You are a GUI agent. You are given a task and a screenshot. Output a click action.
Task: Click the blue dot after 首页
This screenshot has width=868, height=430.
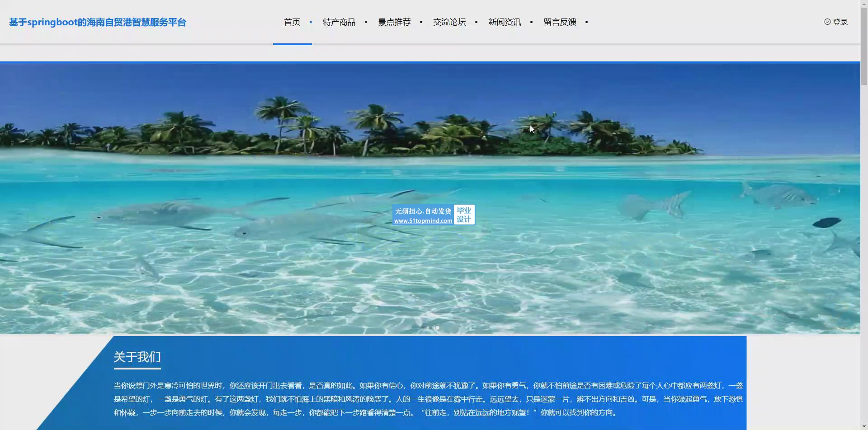point(311,22)
